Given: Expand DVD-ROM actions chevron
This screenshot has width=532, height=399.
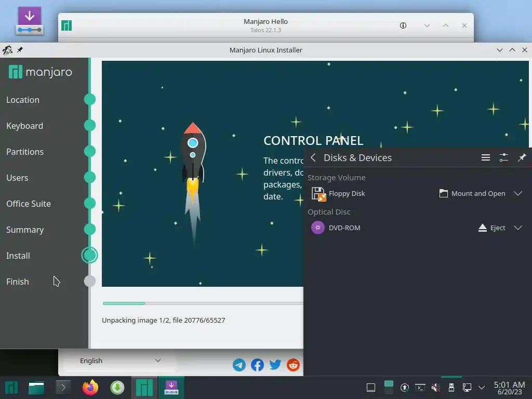Looking at the screenshot, I should pyautogui.click(x=518, y=228).
